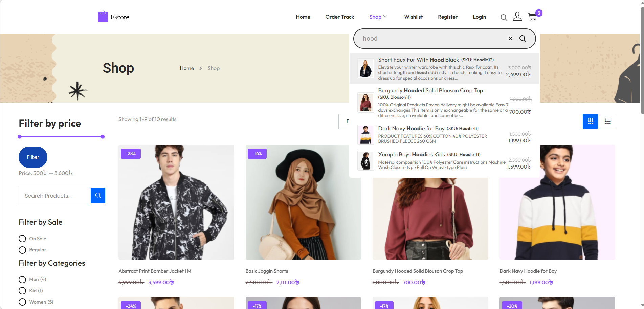644x309 pixels.
Task: Expand the Shop dropdown menu
Action: [x=378, y=17]
